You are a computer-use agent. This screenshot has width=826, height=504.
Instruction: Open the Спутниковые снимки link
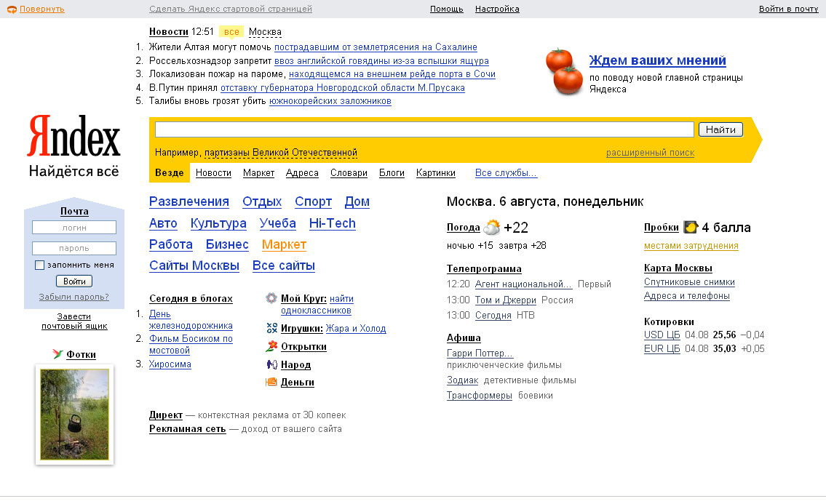[x=689, y=282]
